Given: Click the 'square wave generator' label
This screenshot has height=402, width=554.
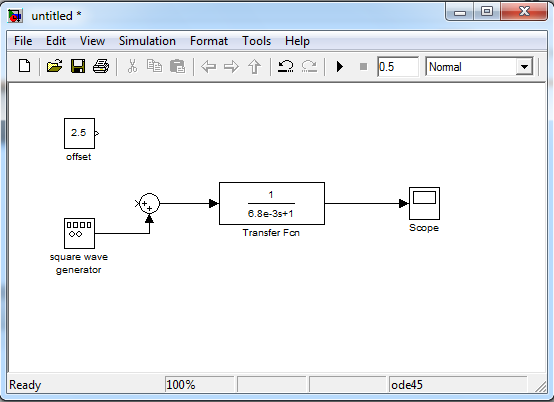Looking at the screenshot, I should click(78, 263).
